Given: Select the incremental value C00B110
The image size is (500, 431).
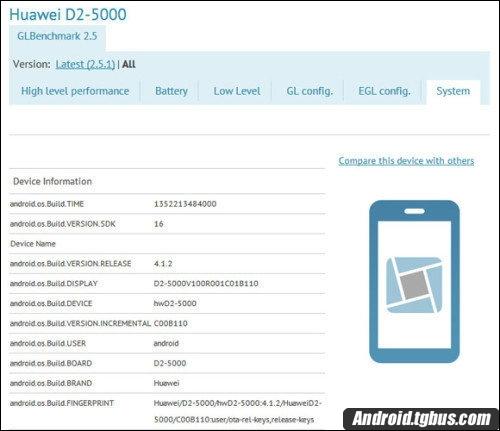Looking at the screenshot, I should click(171, 324).
